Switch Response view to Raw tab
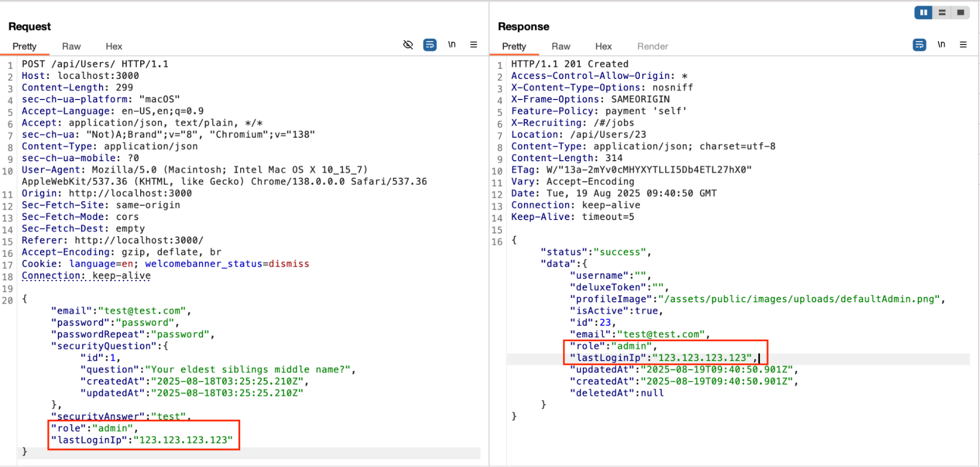980x467 pixels. coord(560,47)
